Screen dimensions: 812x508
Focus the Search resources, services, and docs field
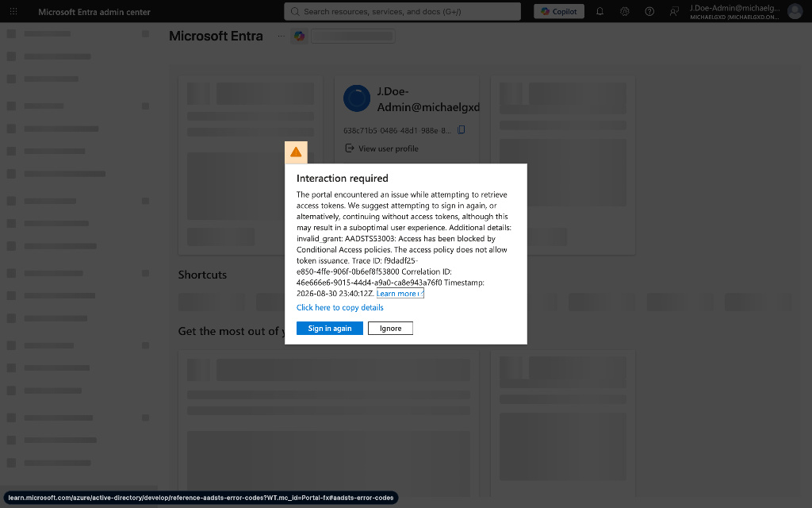pyautogui.click(x=402, y=11)
